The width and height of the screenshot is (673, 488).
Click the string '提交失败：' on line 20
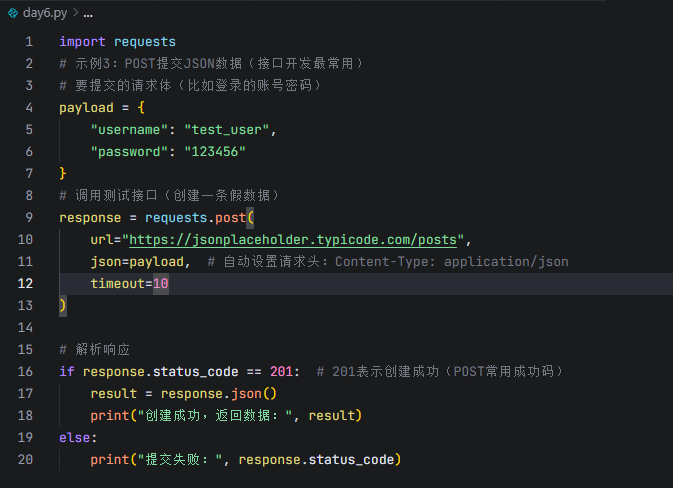[x=180, y=460]
